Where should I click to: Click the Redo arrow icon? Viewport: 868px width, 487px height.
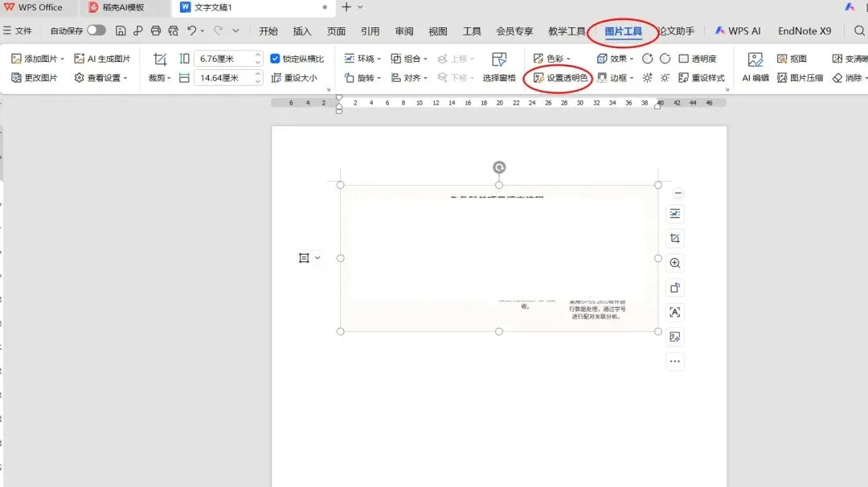(218, 31)
